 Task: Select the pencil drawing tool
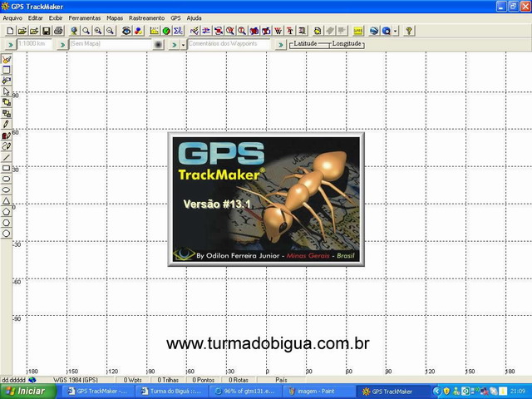click(6, 124)
